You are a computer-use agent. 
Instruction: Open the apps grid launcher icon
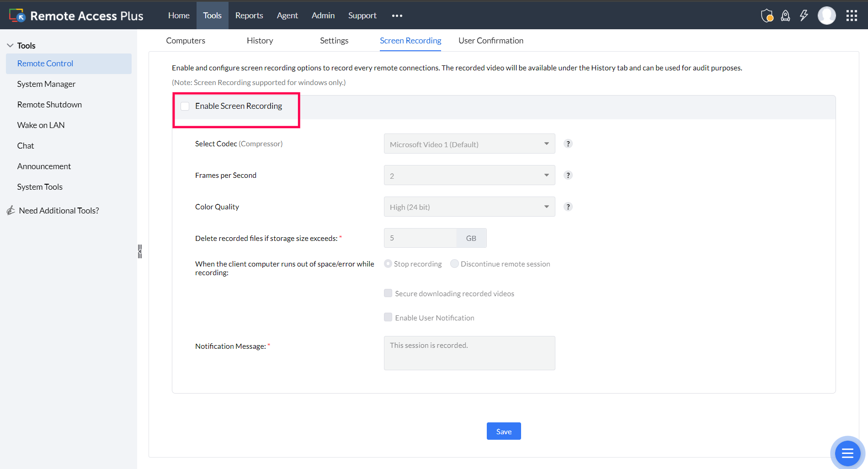tap(852, 16)
